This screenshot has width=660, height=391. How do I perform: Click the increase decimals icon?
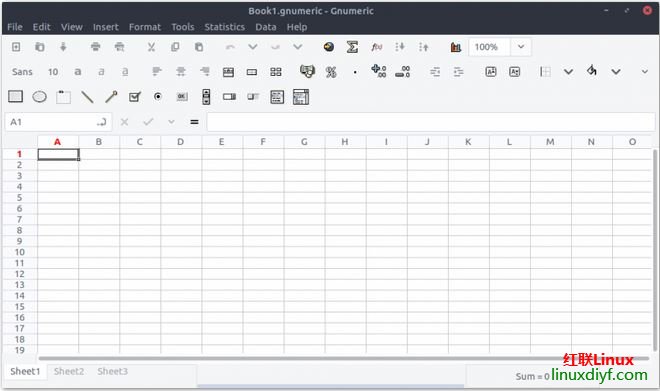378,71
